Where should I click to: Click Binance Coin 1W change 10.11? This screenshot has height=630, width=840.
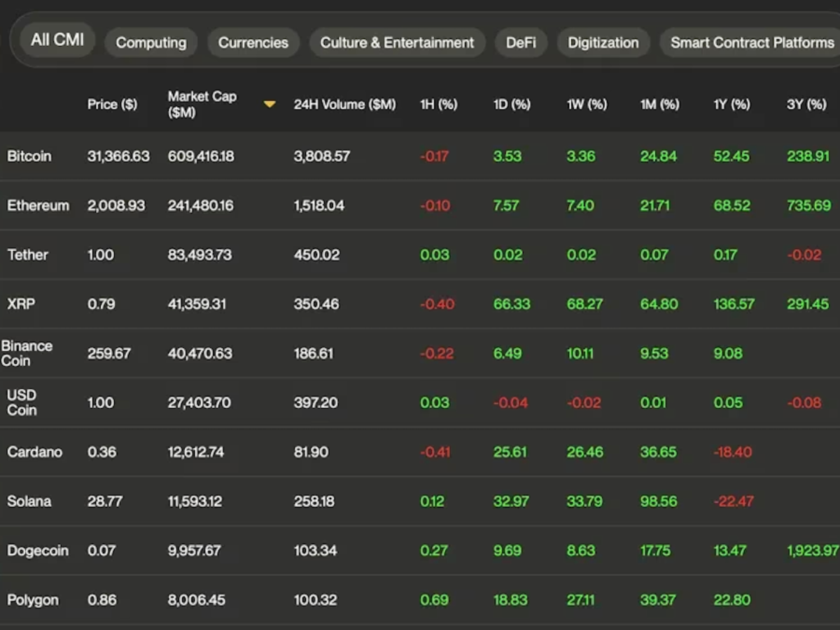[x=580, y=353]
